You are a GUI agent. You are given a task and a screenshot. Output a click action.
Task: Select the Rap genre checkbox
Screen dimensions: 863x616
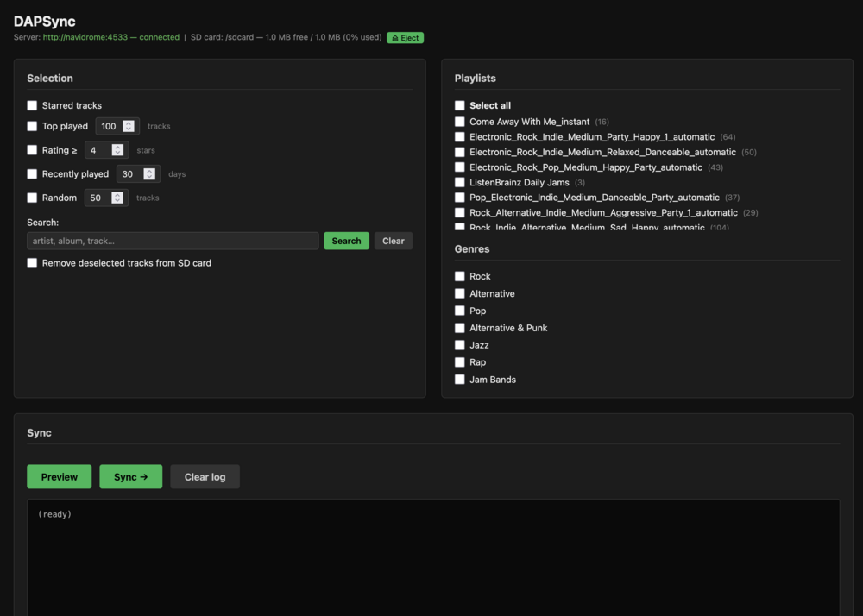click(x=460, y=361)
